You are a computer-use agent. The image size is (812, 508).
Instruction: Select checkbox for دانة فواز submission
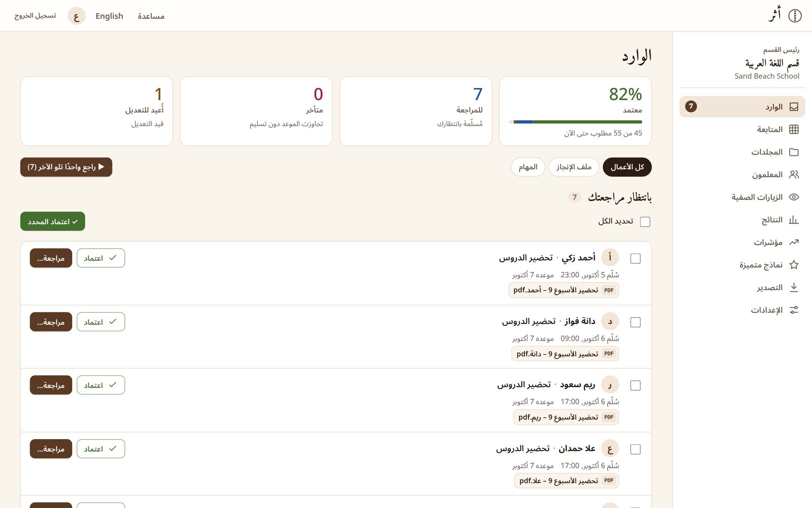tap(635, 322)
